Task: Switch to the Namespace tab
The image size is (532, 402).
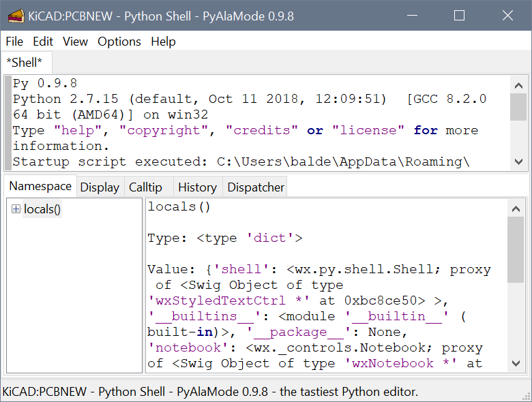Action: [40, 186]
